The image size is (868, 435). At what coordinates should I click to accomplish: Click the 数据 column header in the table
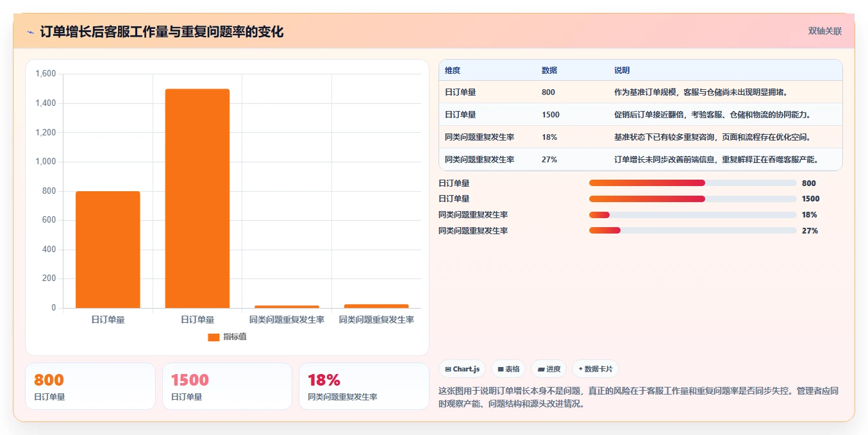coord(549,70)
